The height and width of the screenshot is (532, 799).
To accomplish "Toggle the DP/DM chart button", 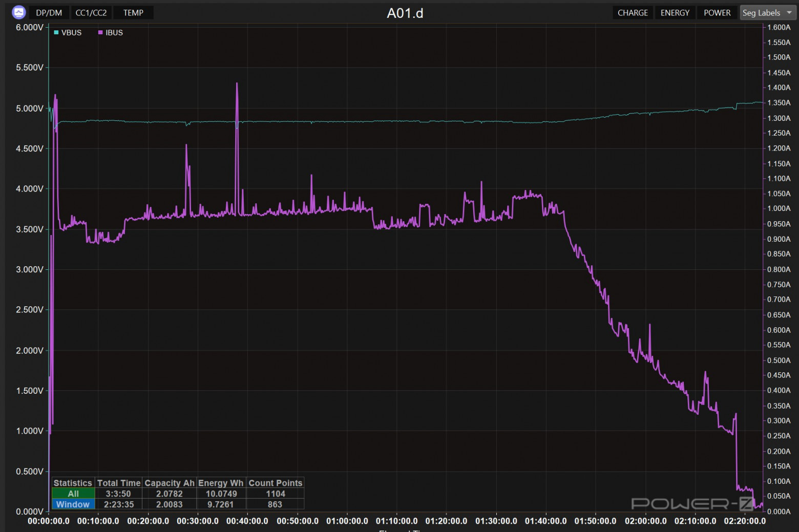I will (x=49, y=13).
